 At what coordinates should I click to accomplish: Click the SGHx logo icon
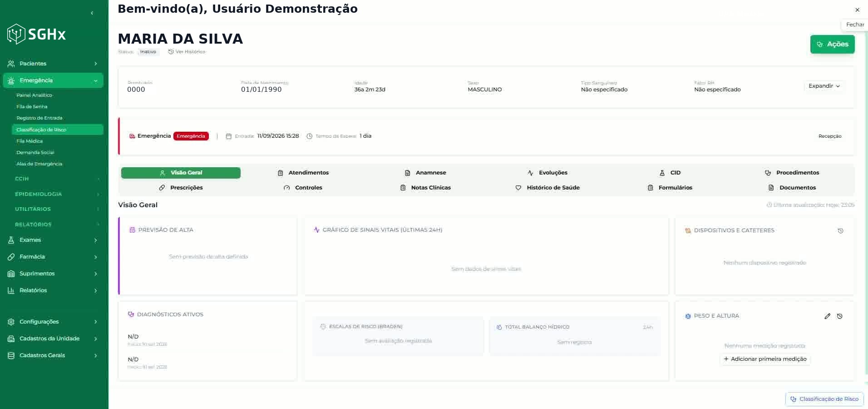tap(16, 34)
